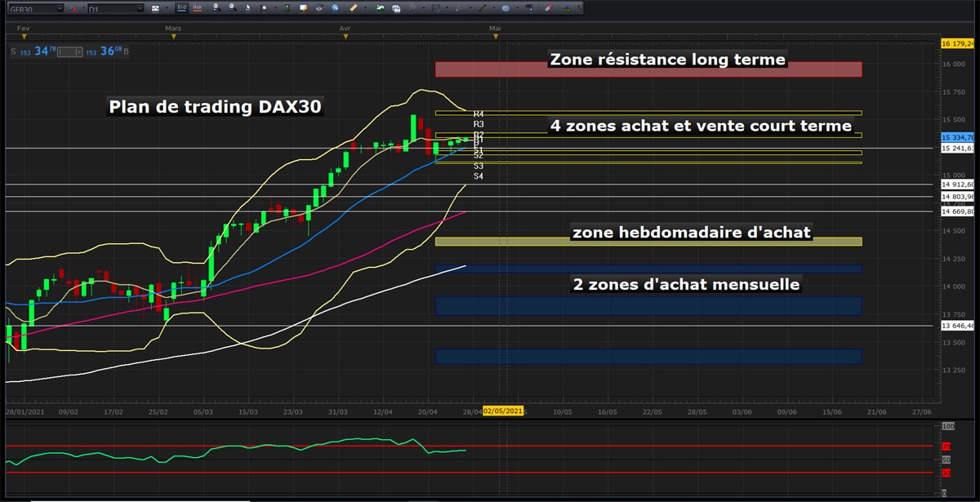Viewport: 980px width, 502px height.
Task: Click the paint roller style icon
Action: [529, 8]
